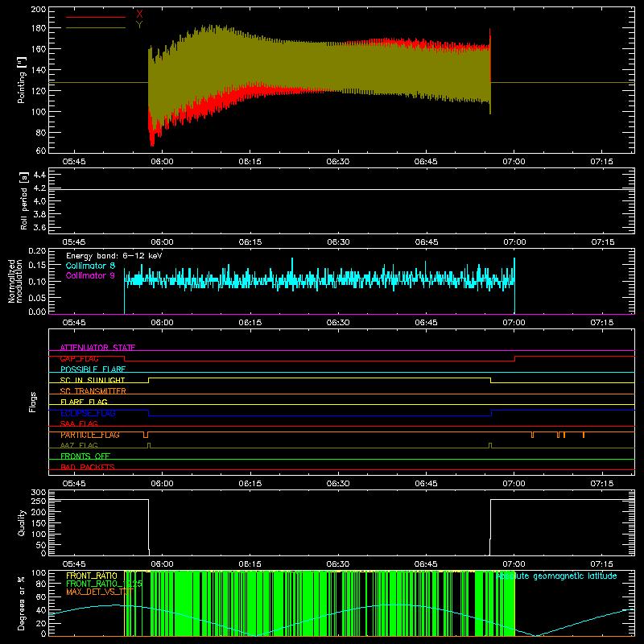This screenshot has height=644, width=644.
Task: Select the SC_TRANSMITTER flag label
Action: [x=93, y=391]
